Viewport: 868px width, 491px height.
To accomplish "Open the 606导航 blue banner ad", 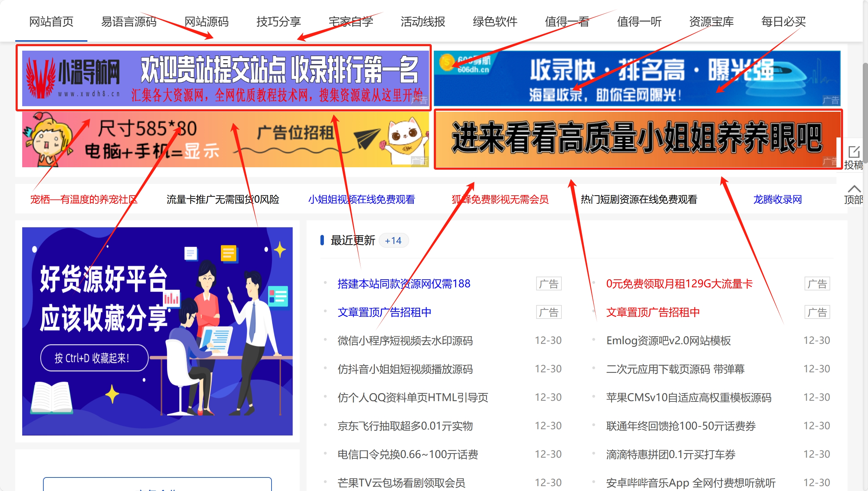I will (637, 78).
